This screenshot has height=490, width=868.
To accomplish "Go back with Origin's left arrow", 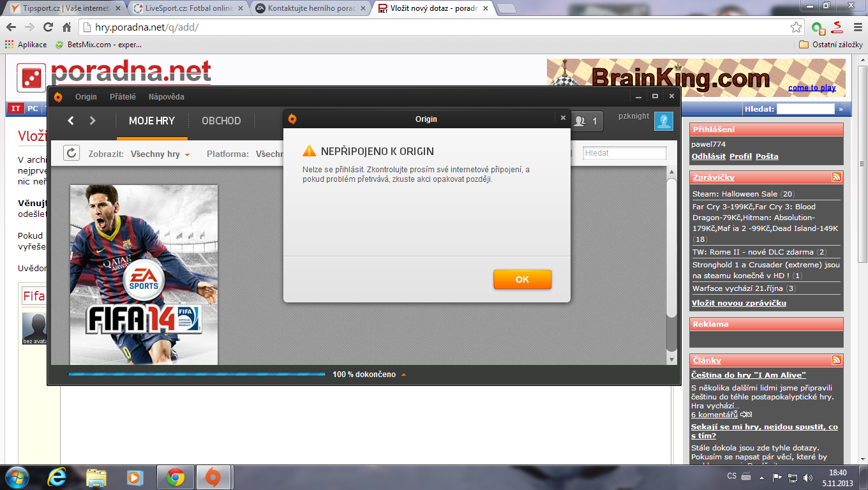I will [71, 121].
